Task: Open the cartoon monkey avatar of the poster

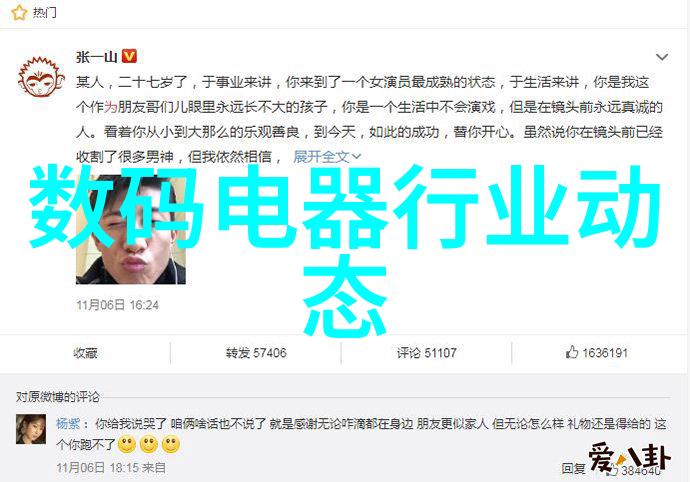Action: pos(41,77)
